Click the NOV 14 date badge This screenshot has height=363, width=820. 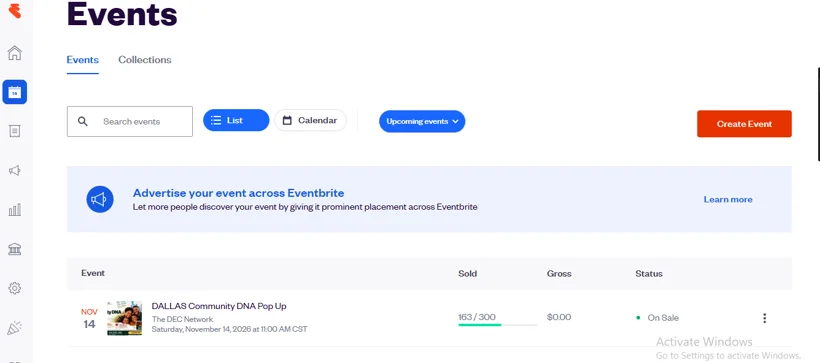tap(89, 319)
